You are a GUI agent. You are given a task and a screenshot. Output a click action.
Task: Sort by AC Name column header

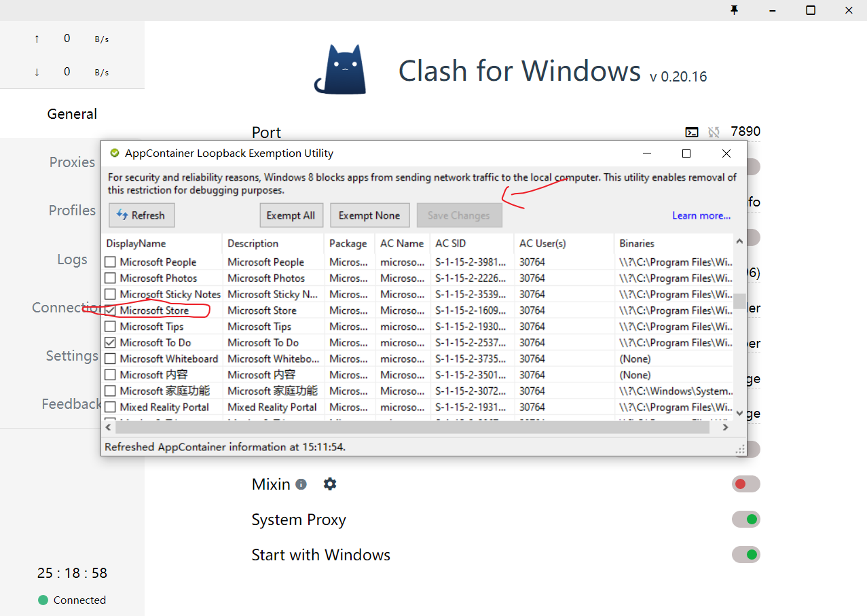[403, 243]
